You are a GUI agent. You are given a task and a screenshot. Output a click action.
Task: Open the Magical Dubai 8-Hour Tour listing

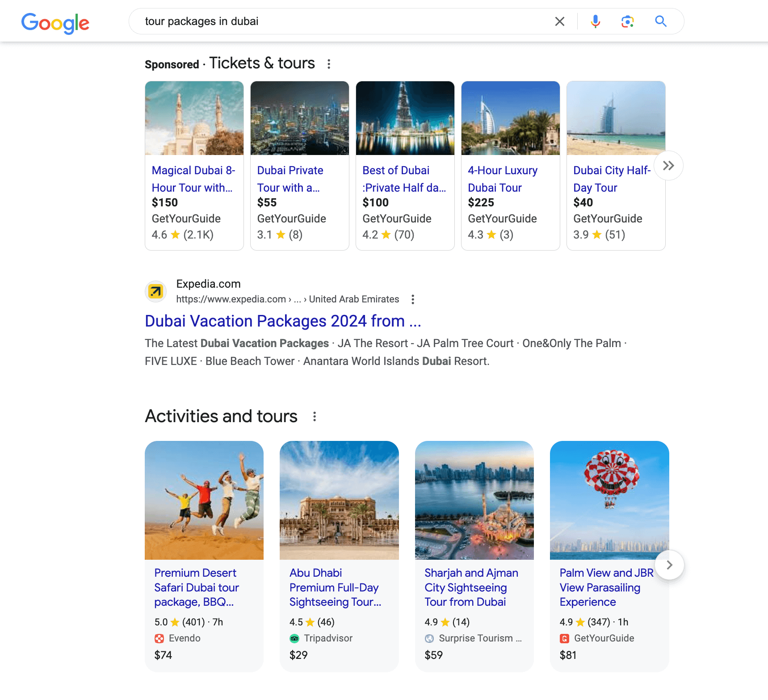coord(193,179)
